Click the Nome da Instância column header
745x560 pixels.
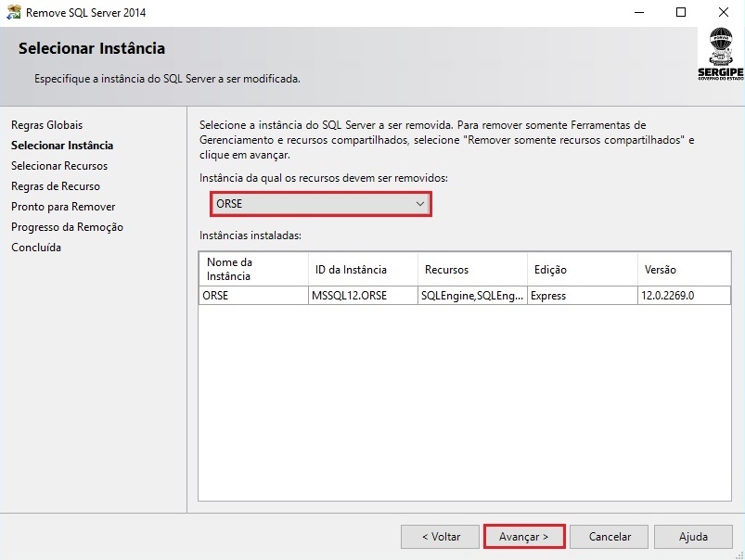click(253, 269)
